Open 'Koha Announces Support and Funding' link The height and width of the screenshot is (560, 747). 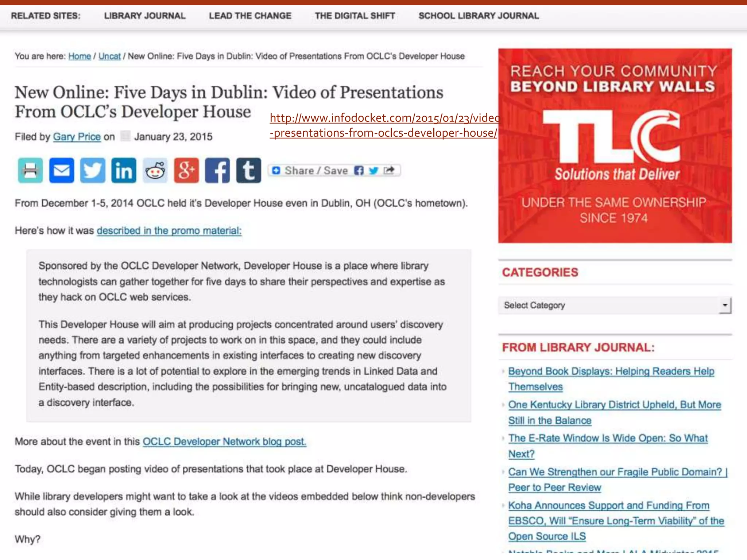(616, 521)
